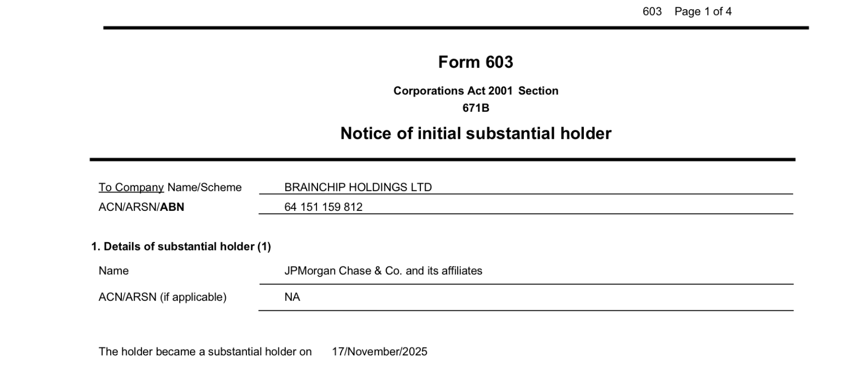Click the 671B section number
Image resolution: width=868 pixels, height=380 pixels.
coord(476,108)
